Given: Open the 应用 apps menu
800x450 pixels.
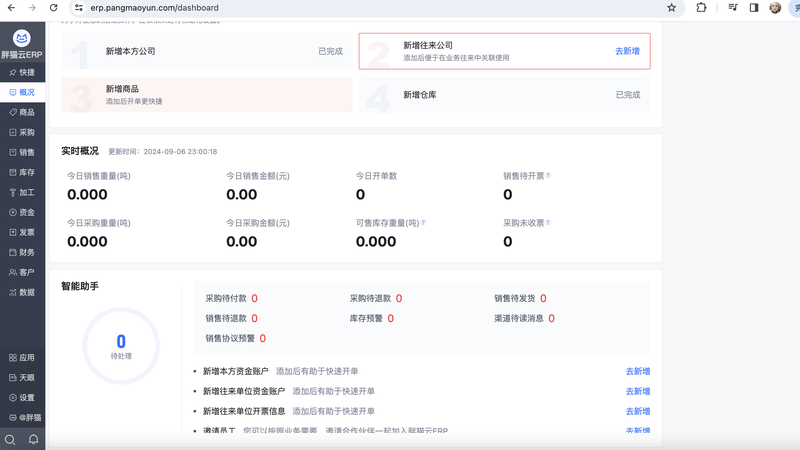Looking at the screenshot, I should point(22,358).
